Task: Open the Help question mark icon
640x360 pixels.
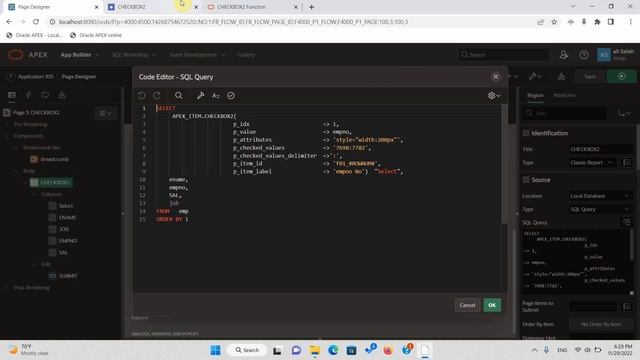Action: (x=584, y=55)
